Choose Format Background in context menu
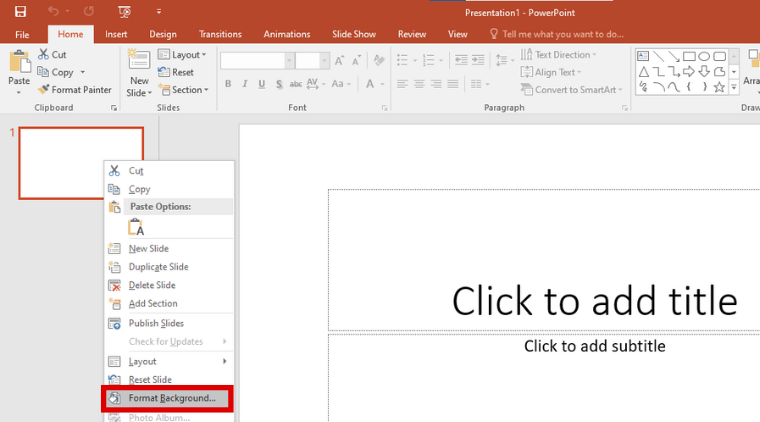 171,398
